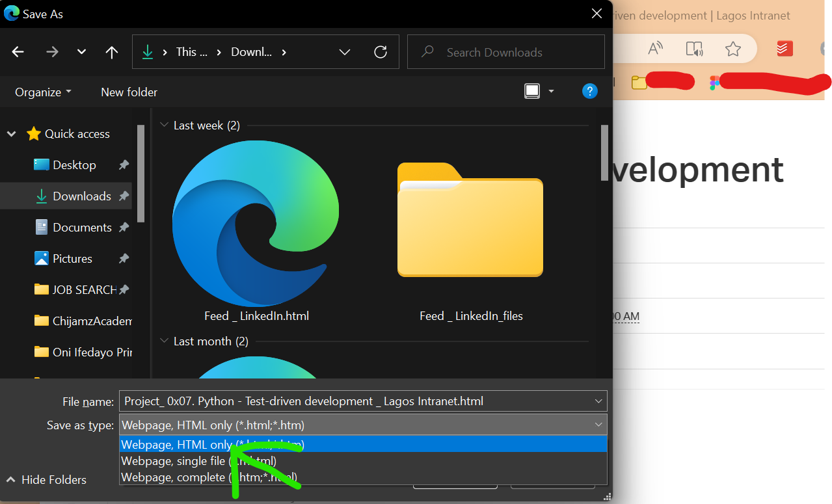This screenshot has width=832, height=504.
Task: Open the Organize menu
Action: click(x=43, y=92)
